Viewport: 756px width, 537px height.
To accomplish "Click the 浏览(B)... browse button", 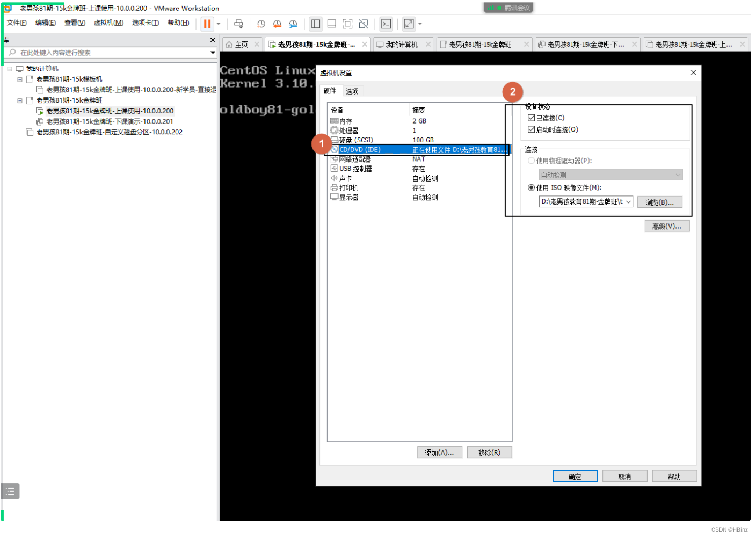I will coord(659,202).
